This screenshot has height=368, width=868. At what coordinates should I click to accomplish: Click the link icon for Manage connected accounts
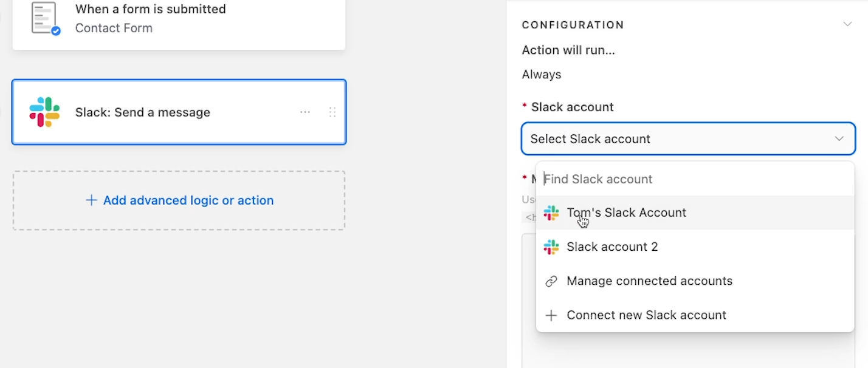tap(551, 281)
